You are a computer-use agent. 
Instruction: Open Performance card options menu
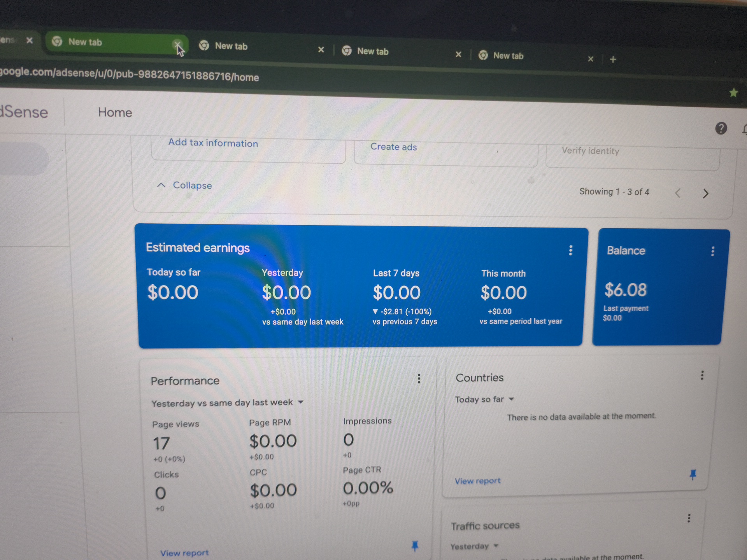pyautogui.click(x=419, y=378)
